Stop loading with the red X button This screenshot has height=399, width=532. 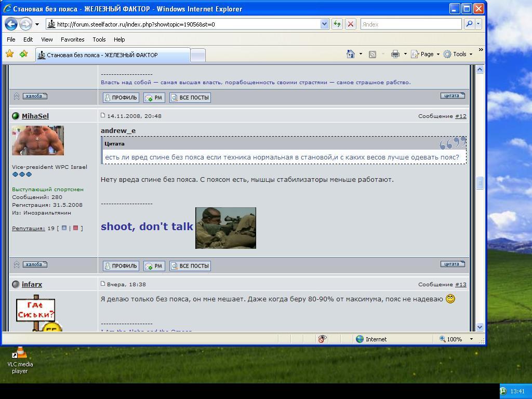pos(351,24)
